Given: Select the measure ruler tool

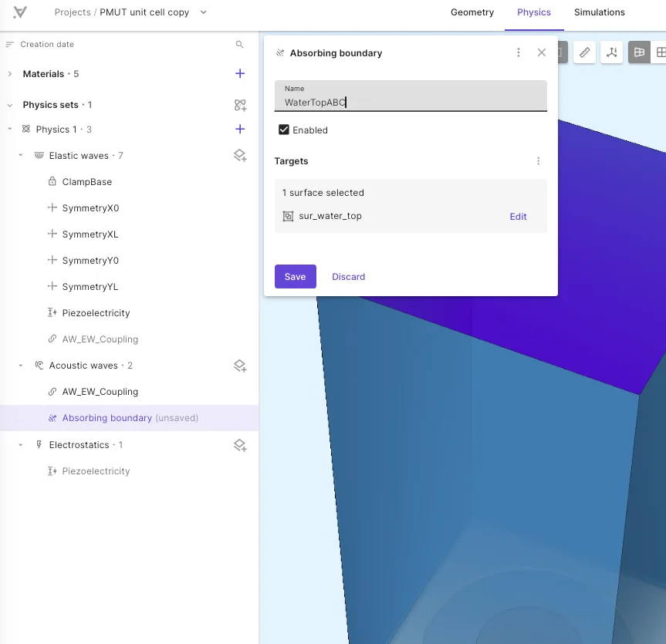Looking at the screenshot, I should (x=584, y=52).
